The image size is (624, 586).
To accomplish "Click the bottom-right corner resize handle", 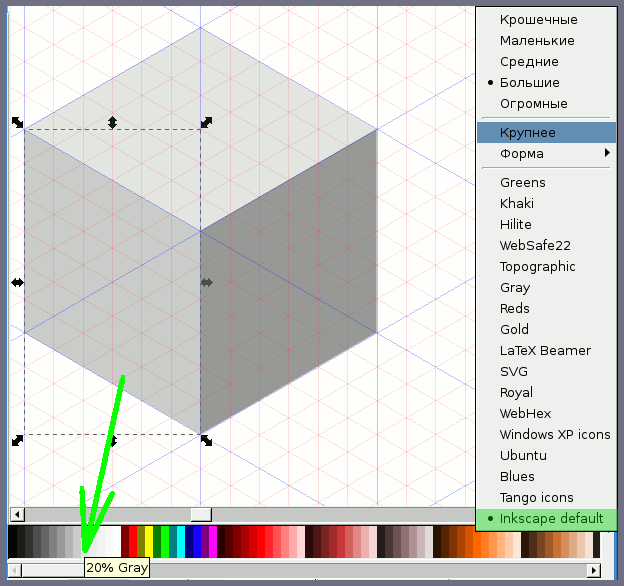I will coord(206,440).
